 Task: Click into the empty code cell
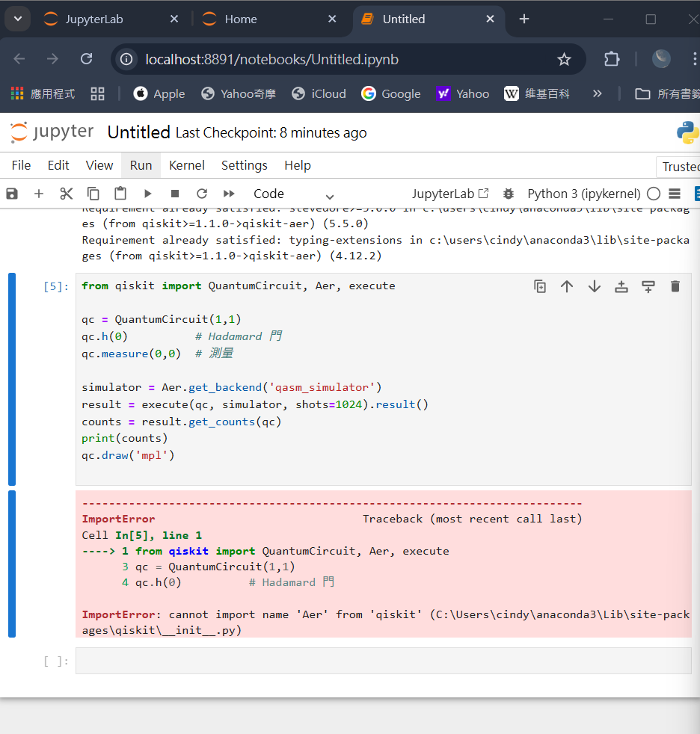pos(384,661)
